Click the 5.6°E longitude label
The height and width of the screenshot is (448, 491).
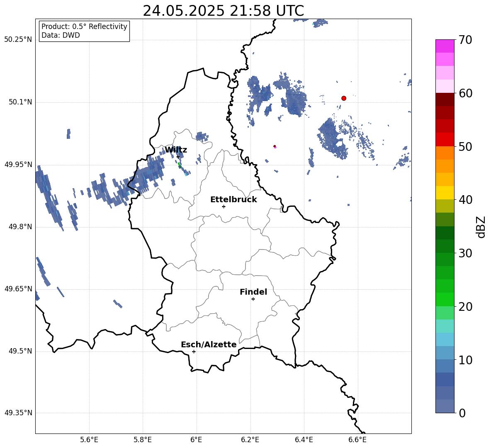click(89, 440)
